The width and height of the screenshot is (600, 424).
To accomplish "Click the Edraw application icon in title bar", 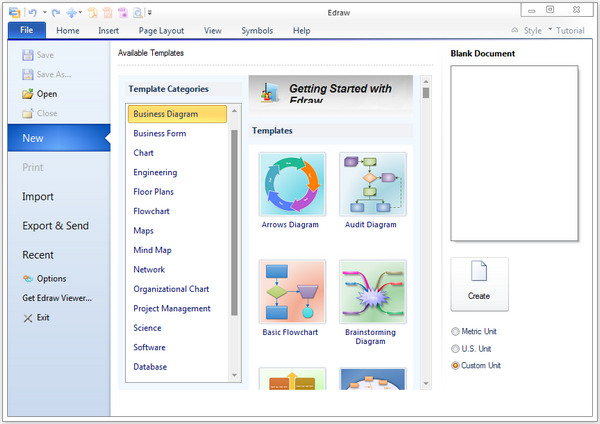I will tap(15, 12).
